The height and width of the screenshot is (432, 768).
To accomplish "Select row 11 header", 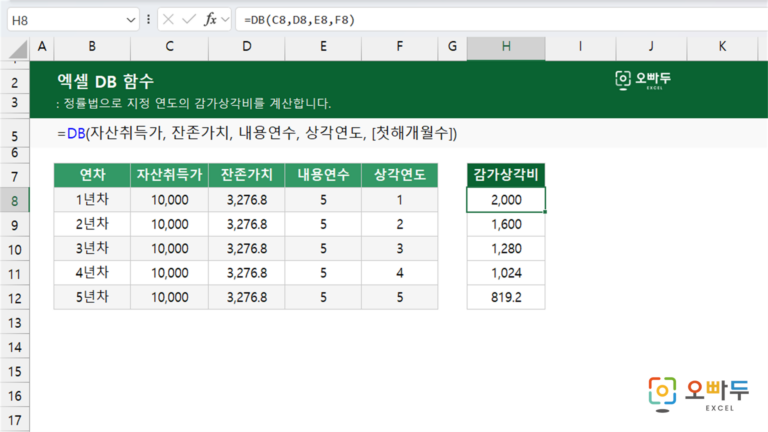I will click(15, 274).
